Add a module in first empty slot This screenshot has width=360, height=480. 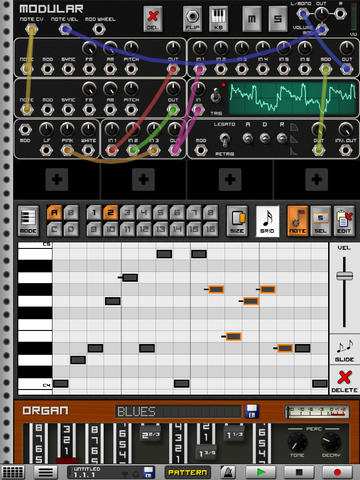click(57, 179)
